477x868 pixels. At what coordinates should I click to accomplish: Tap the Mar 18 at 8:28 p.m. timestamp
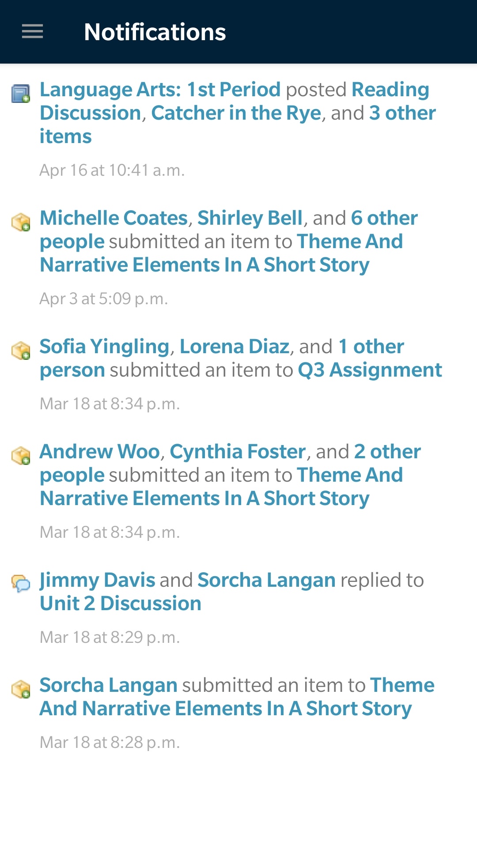pyautogui.click(x=110, y=742)
